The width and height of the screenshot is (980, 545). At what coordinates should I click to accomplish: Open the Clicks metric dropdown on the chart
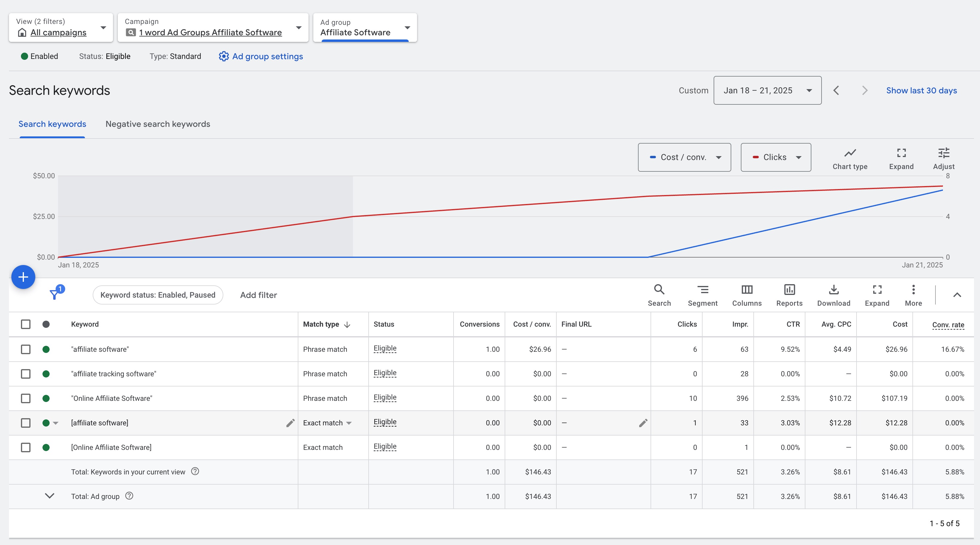pyautogui.click(x=775, y=157)
